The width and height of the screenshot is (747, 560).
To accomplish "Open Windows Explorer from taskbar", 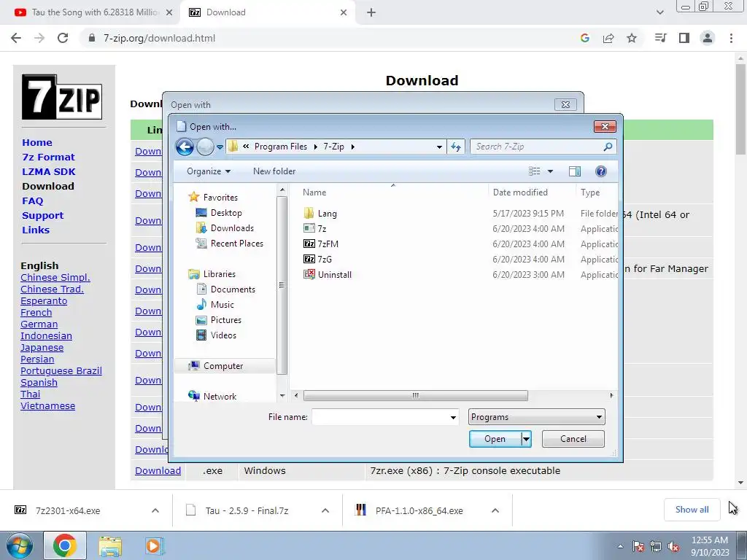I will click(110, 546).
